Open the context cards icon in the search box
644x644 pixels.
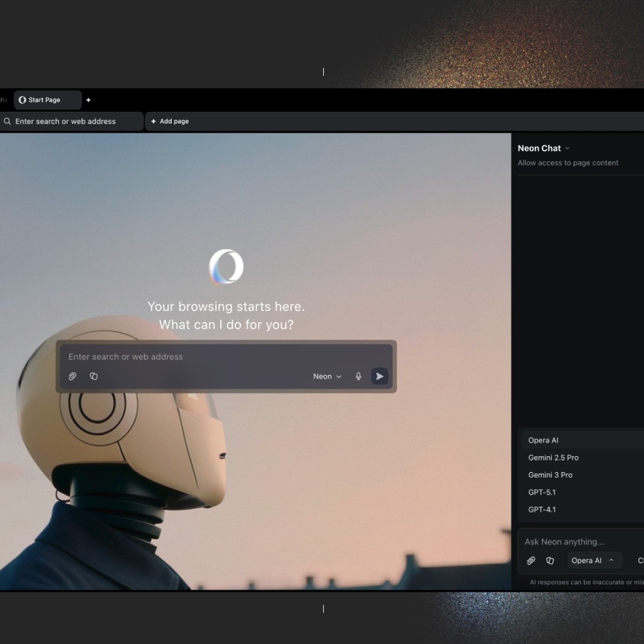point(94,376)
